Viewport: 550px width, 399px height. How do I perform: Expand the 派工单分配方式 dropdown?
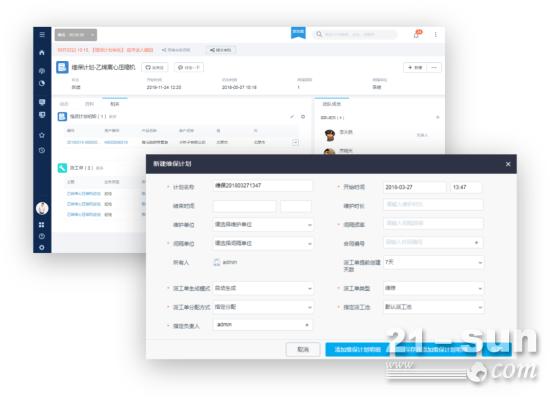(x=263, y=307)
